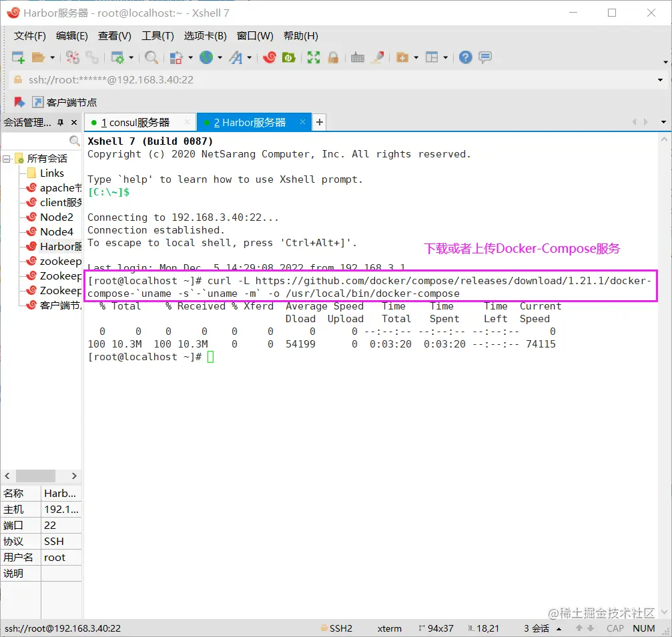Click the New session icon

tap(18, 57)
